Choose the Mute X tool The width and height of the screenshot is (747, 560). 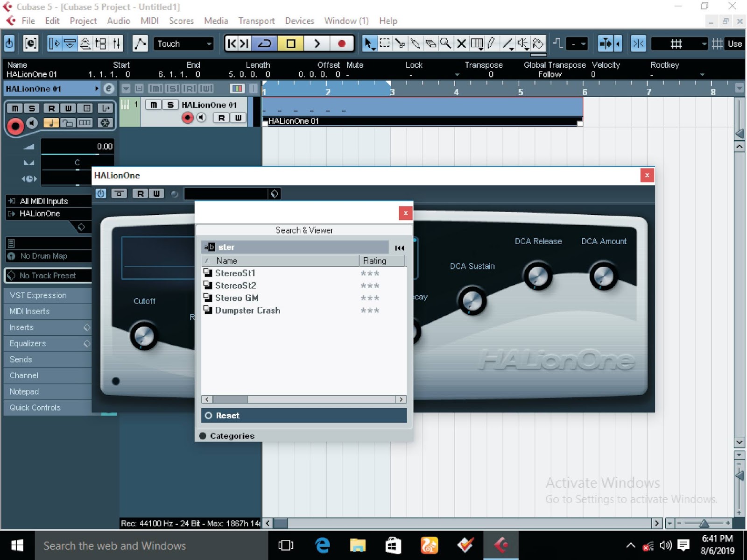tap(461, 43)
